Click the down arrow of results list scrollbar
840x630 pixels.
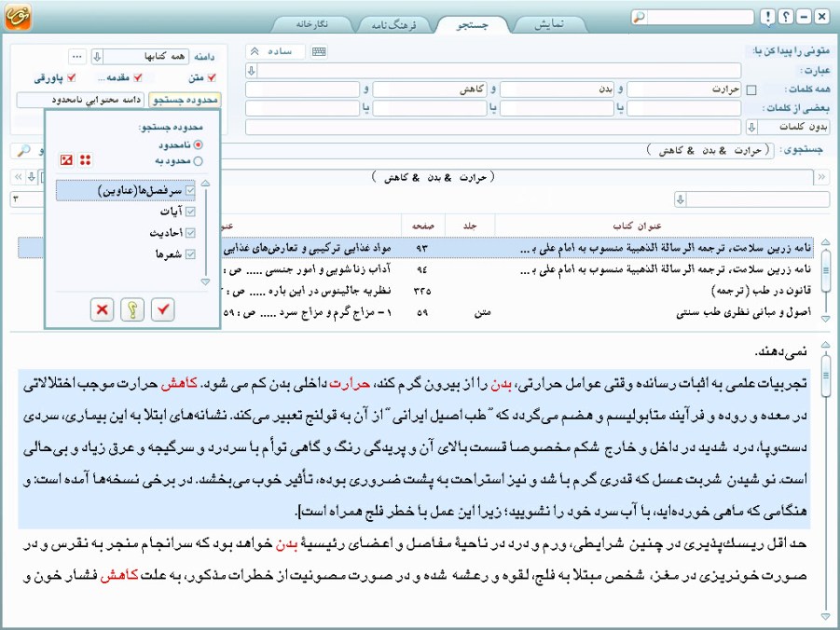pyautogui.click(x=825, y=319)
